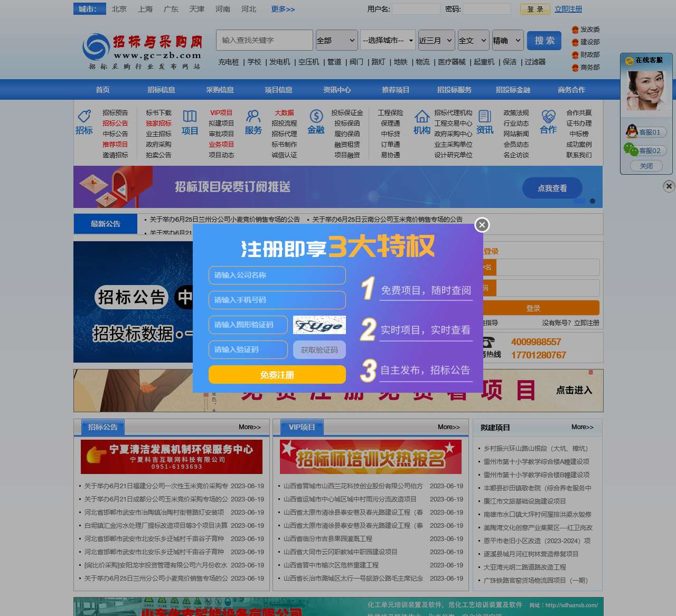Open 招投标金融 nav tab
The width and height of the screenshot is (676, 616).
click(513, 90)
